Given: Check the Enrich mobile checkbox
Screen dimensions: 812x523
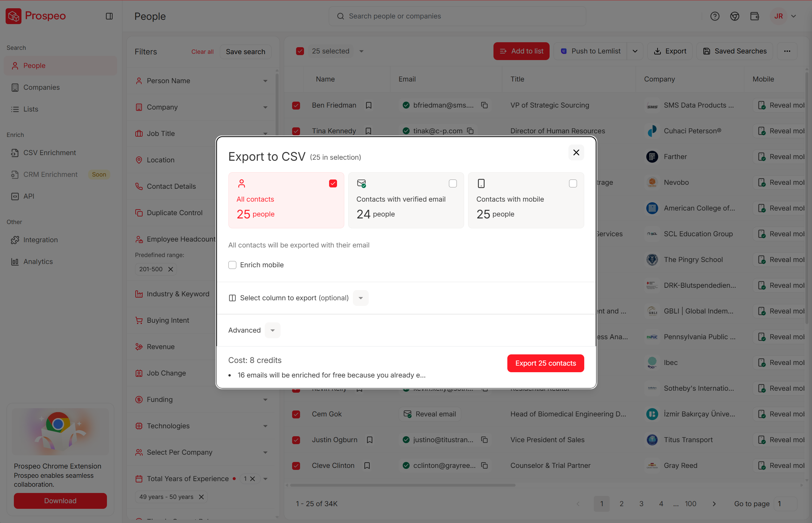Looking at the screenshot, I should [232, 265].
